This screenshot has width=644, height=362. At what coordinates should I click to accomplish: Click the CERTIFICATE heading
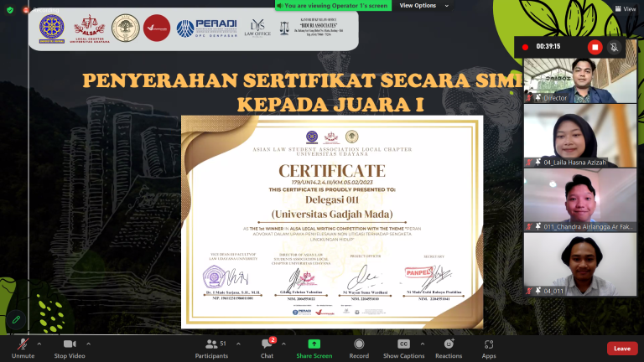(x=332, y=170)
